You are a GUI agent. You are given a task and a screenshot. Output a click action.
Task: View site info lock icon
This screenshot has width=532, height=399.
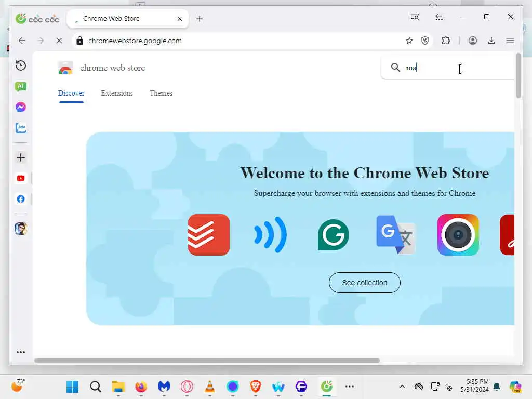click(79, 41)
